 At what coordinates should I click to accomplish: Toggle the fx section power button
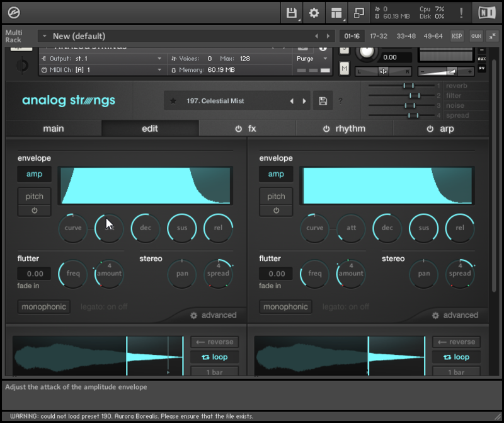tap(238, 129)
